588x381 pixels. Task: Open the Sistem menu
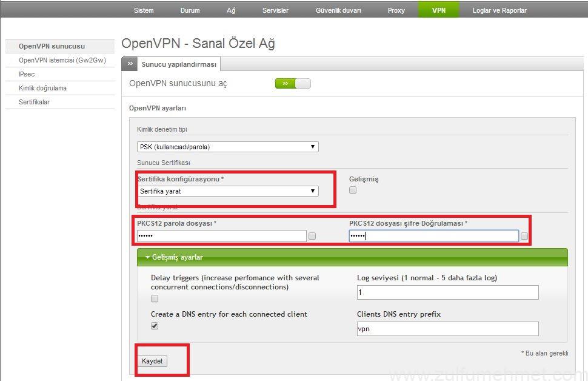[144, 10]
